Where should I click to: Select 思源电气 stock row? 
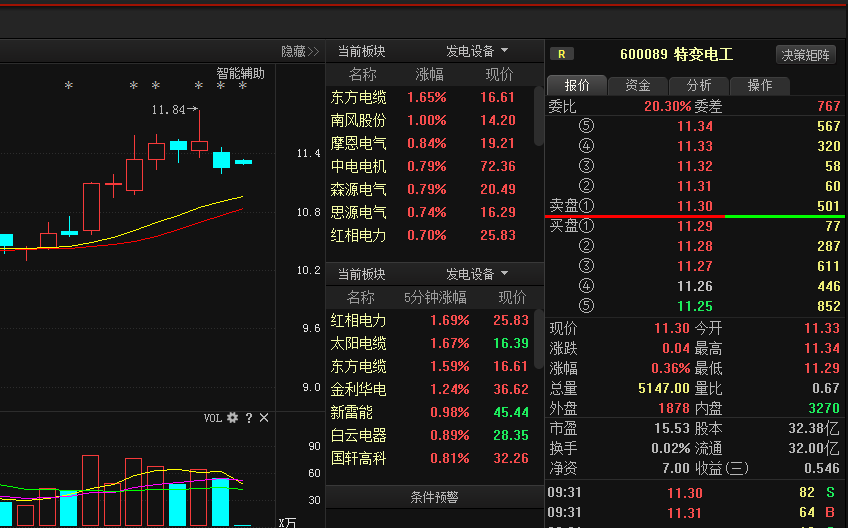(429, 212)
